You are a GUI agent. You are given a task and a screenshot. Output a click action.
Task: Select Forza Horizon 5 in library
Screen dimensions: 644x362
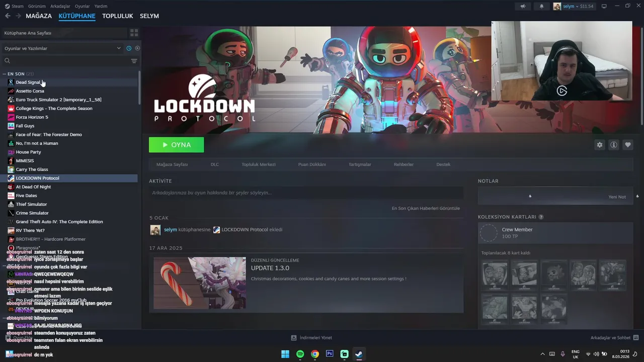(x=70, y=117)
